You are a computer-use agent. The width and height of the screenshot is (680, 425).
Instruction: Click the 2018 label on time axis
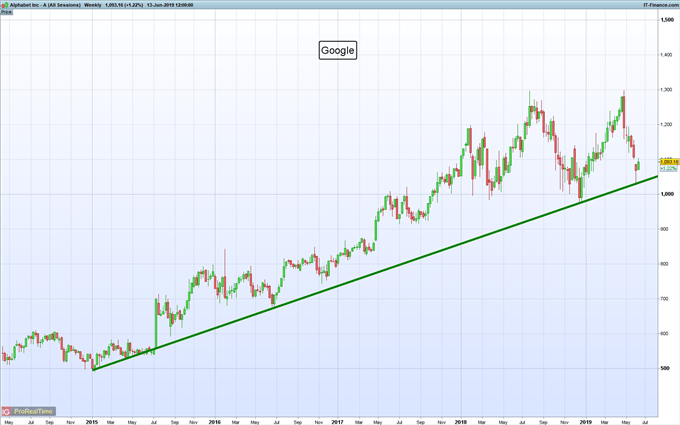click(x=461, y=422)
